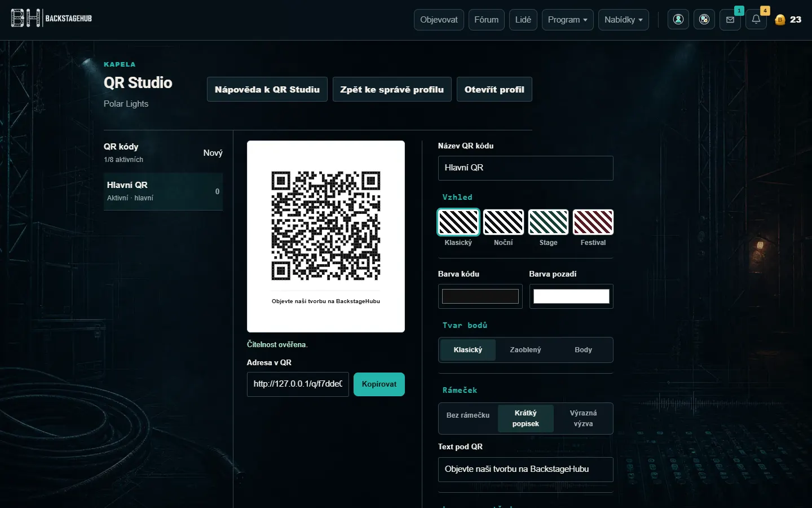Click the Otevřít profil button
Viewport: 812px width, 508px height.
(494, 89)
